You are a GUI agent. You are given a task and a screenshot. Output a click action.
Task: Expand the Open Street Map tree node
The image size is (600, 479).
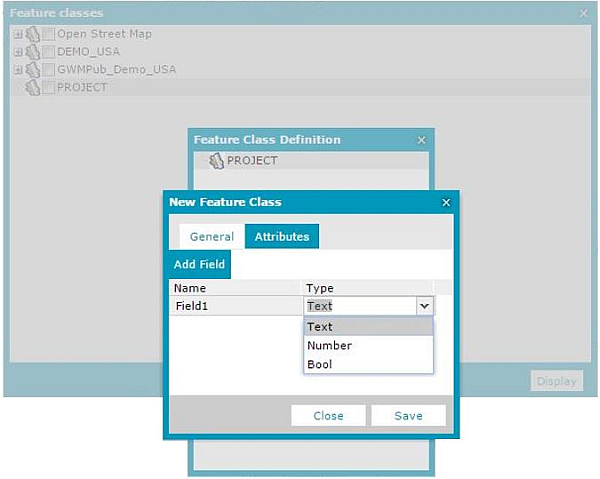[18, 34]
